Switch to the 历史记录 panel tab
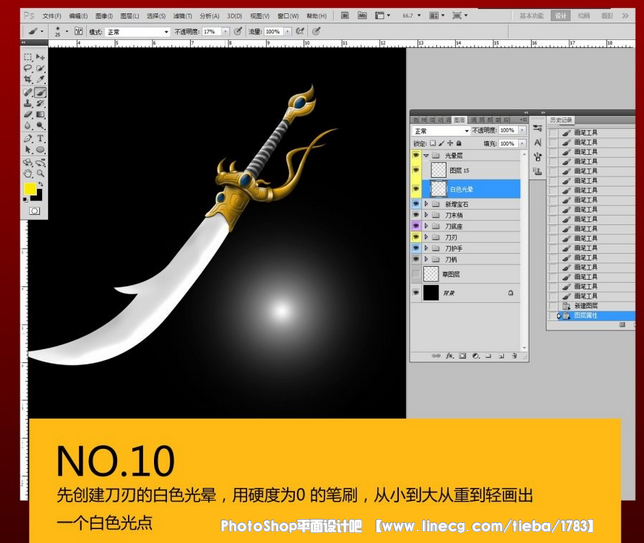 561,120
